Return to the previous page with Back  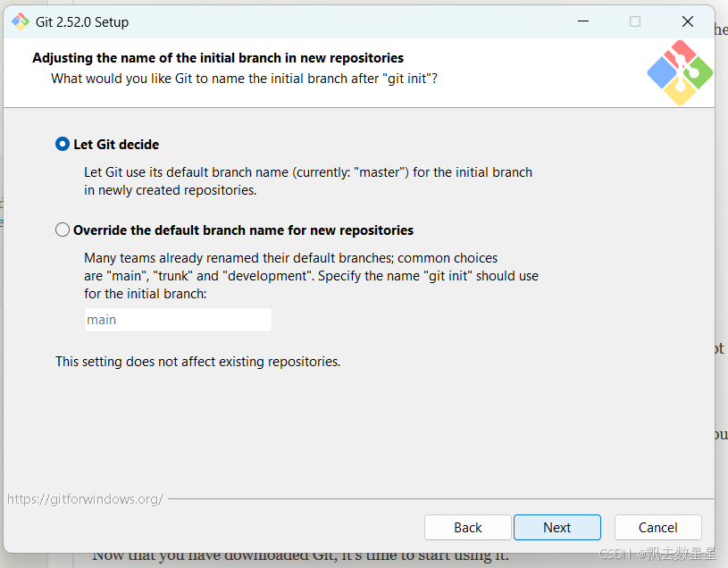point(468,528)
